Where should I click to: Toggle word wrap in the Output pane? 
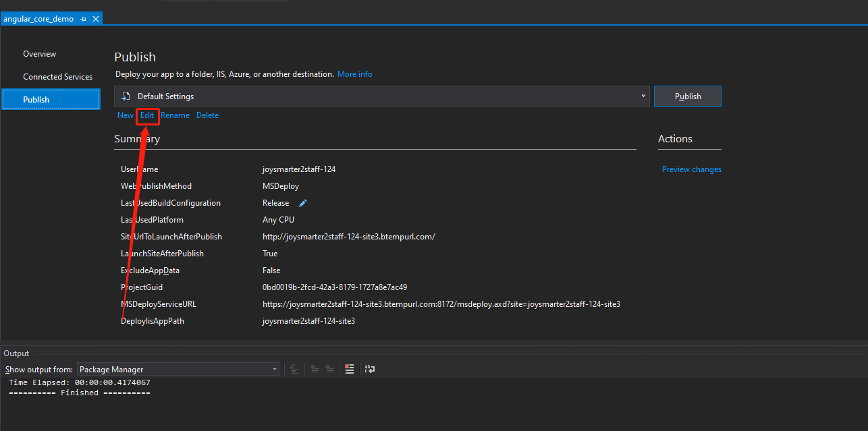point(369,369)
